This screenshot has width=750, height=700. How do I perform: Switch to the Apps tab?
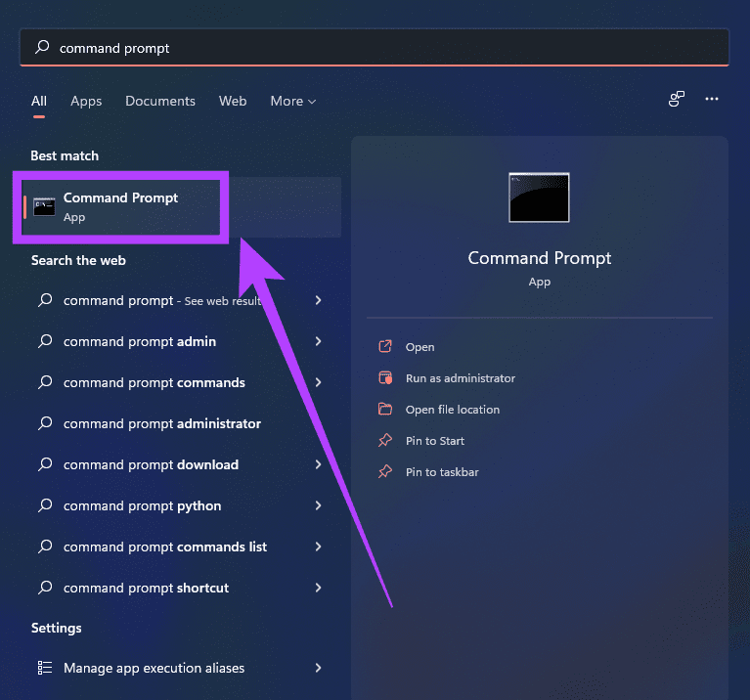pos(86,101)
